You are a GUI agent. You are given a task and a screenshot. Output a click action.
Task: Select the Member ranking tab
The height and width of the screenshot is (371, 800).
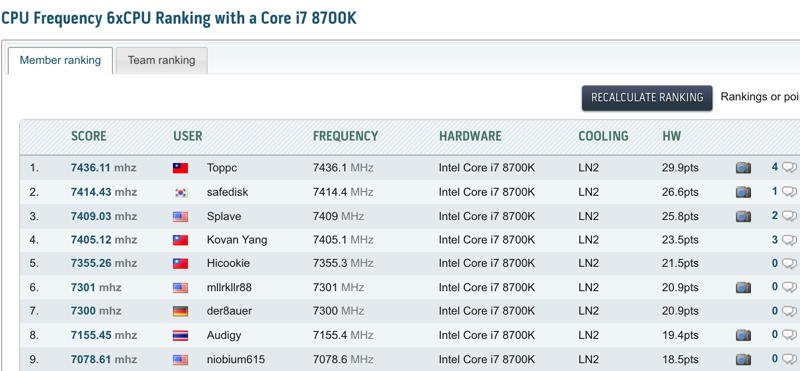click(60, 60)
